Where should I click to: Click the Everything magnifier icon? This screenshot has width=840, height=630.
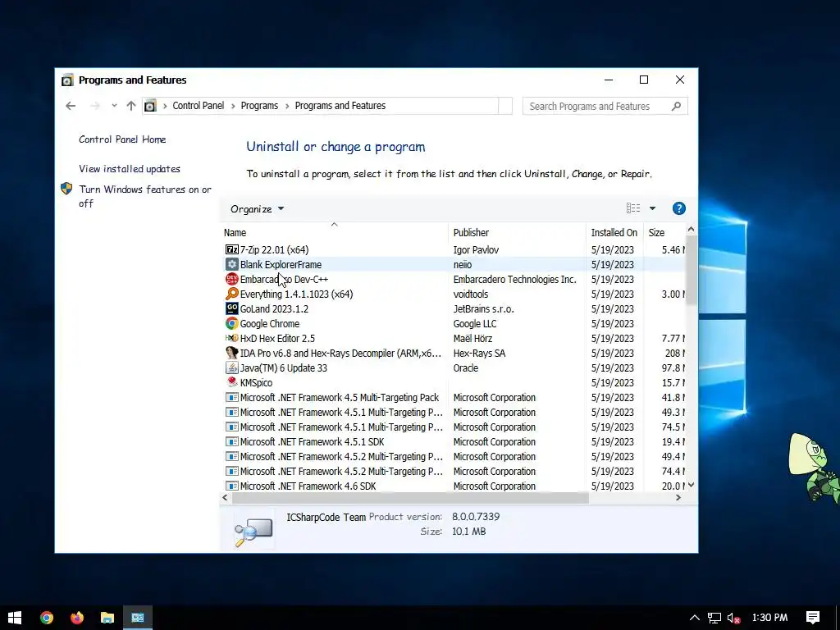[232, 294]
